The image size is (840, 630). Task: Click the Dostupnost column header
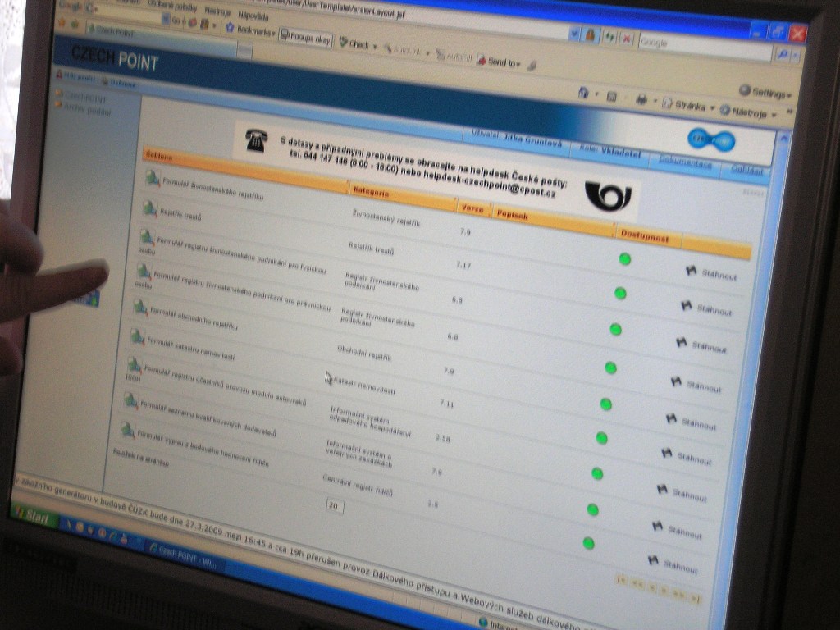coord(645,237)
